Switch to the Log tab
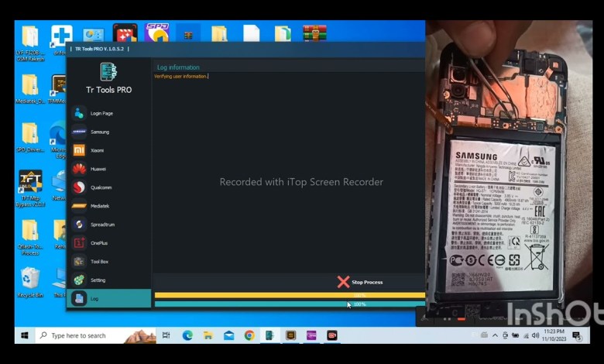 (x=94, y=299)
